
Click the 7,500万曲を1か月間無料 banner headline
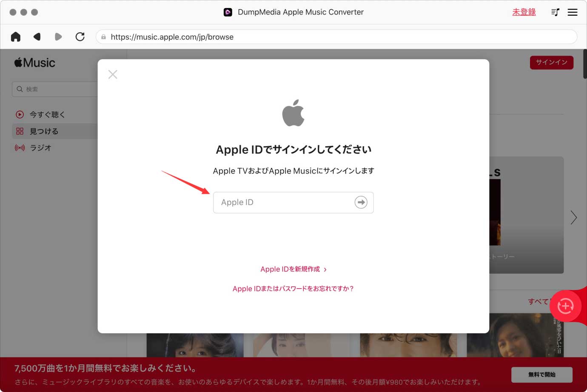tap(105, 368)
